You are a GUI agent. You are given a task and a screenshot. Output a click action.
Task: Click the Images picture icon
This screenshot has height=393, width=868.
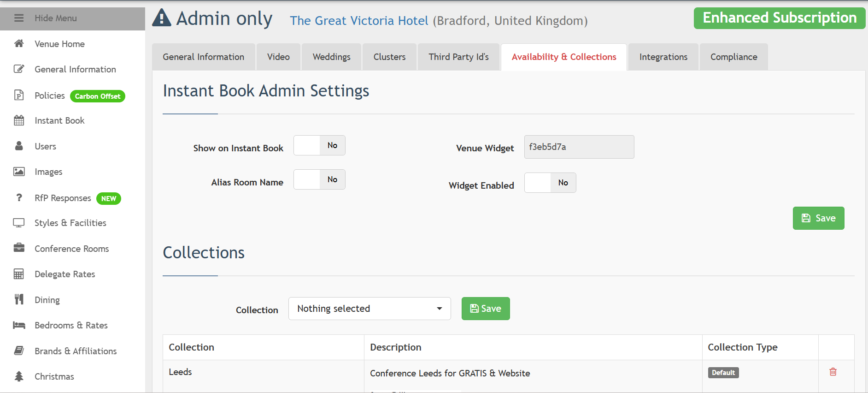click(x=19, y=172)
